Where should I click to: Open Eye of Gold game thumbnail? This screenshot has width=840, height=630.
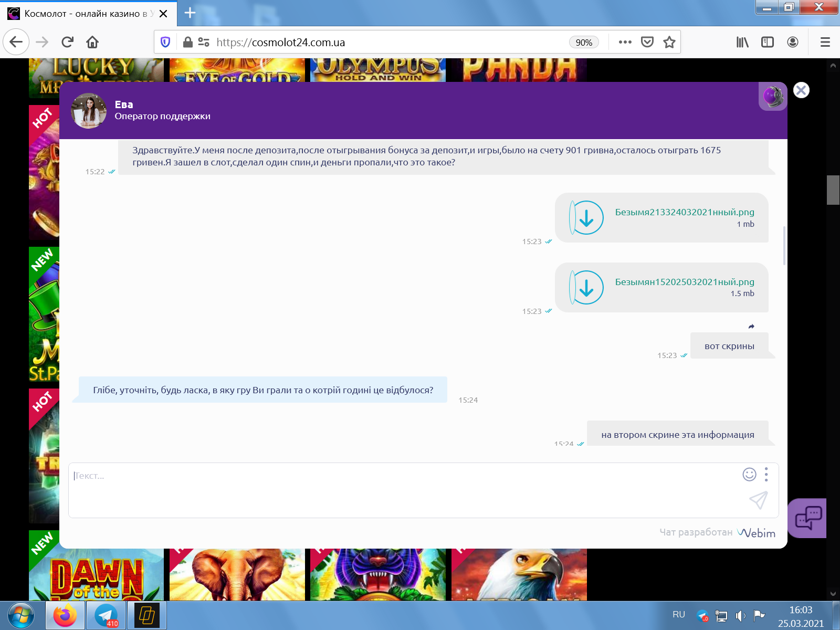tap(237, 70)
